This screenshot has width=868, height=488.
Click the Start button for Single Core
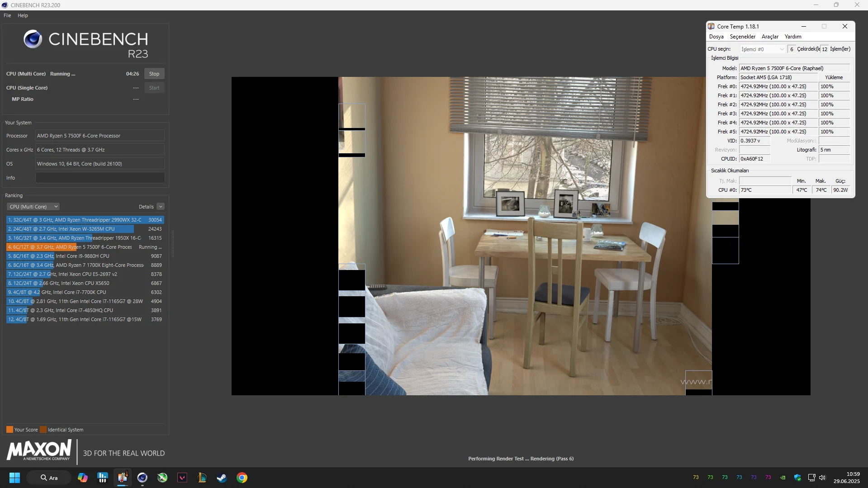point(154,88)
